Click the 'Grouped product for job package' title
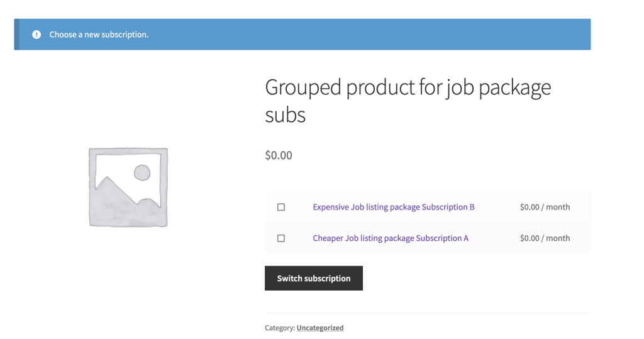644x339 pixels. point(408,87)
